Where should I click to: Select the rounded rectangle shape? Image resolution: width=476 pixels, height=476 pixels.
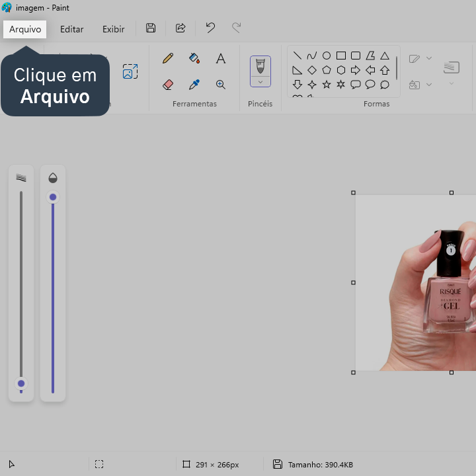356,56
